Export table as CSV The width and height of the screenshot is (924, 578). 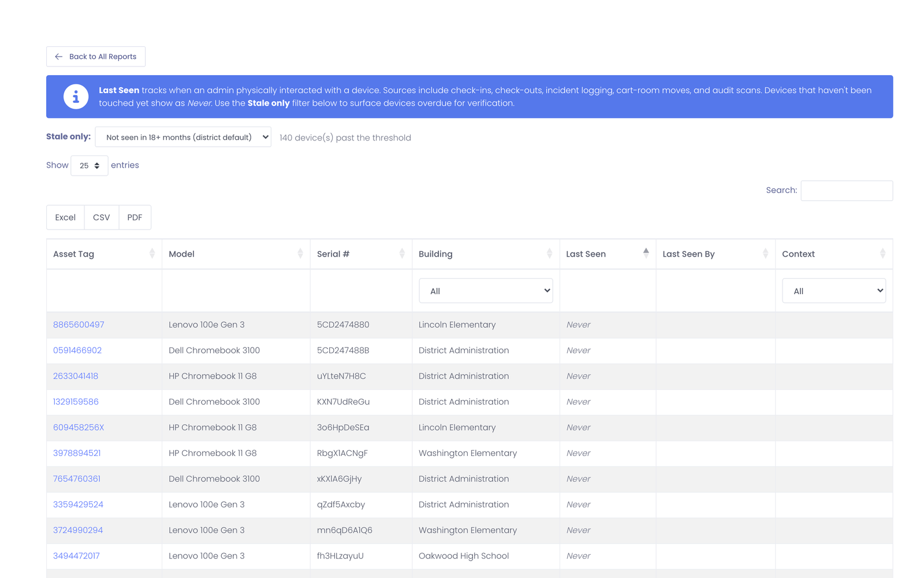click(x=101, y=217)
